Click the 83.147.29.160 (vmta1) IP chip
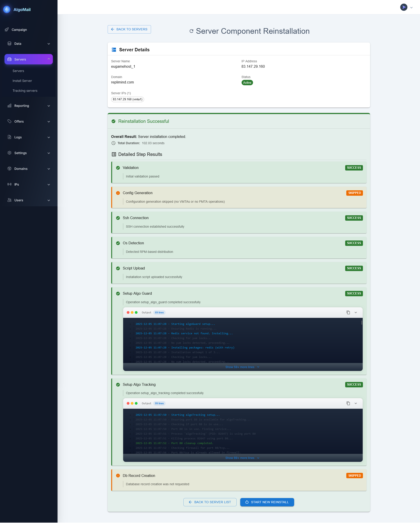 coord(127,99)
